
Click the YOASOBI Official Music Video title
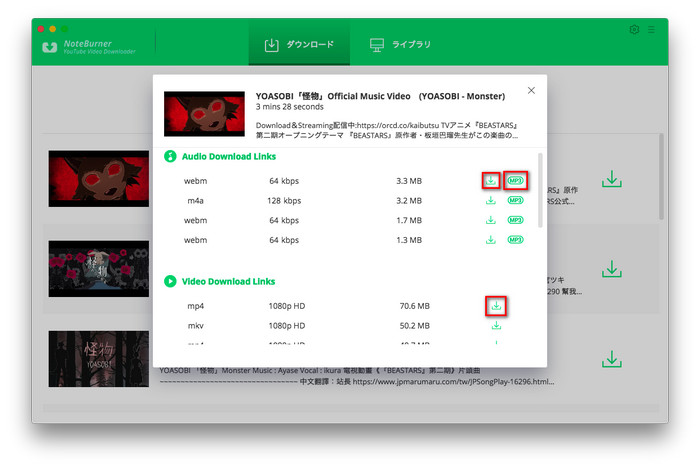coord(380,96)
